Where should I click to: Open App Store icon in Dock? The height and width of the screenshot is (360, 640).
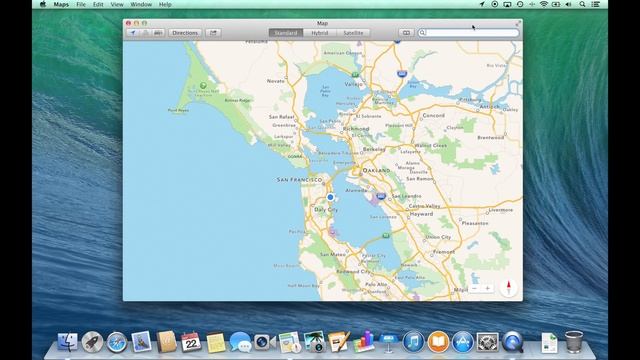click(x=463, y=342)
